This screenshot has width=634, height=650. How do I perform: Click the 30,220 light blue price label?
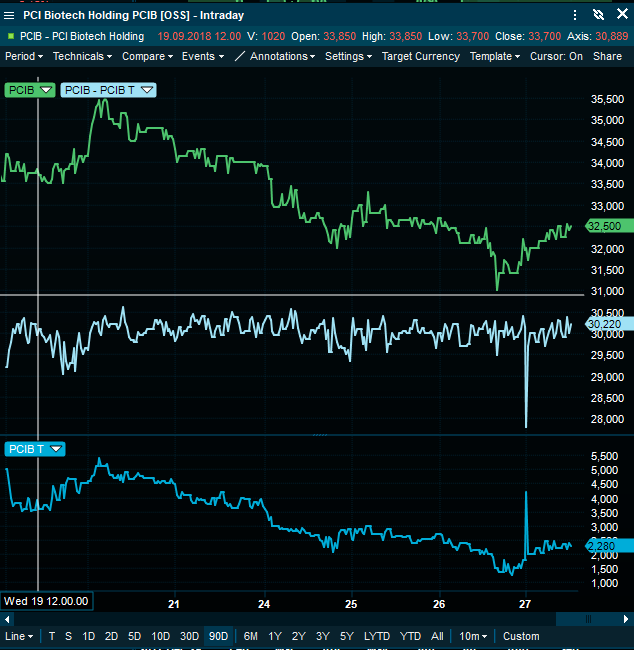click(609, 324)
